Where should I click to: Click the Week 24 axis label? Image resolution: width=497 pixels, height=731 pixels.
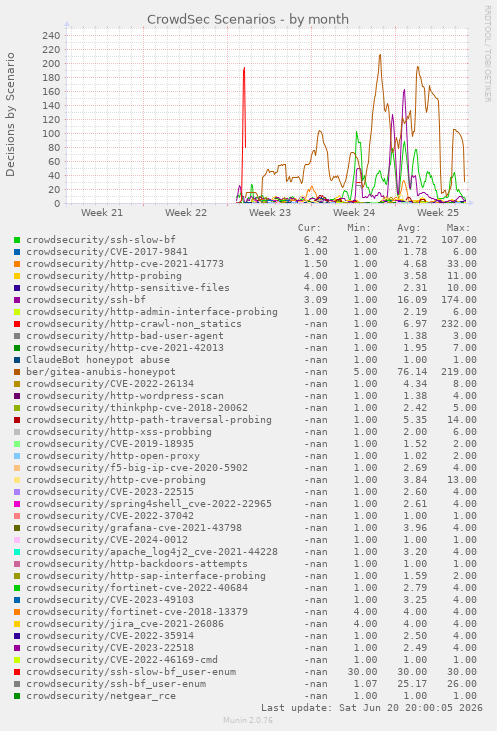(x=354, y=213)
